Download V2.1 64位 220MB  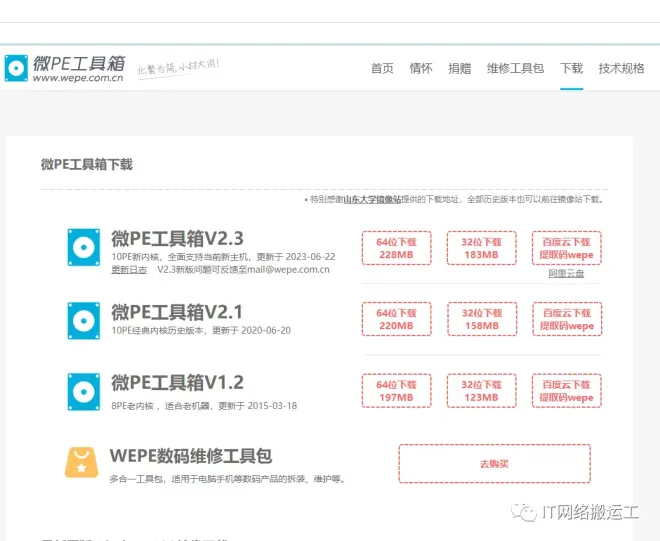[x=397, y=319]
